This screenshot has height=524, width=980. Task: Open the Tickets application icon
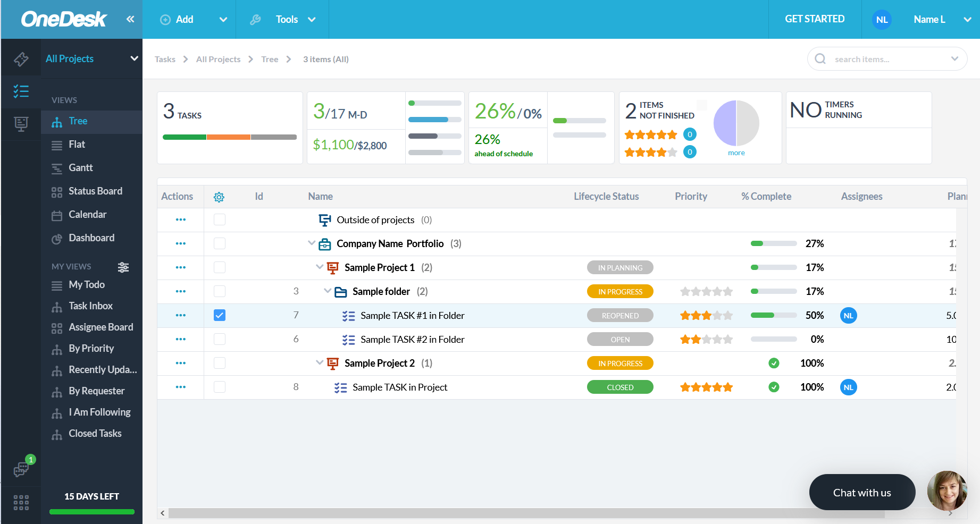pos(21,59)
